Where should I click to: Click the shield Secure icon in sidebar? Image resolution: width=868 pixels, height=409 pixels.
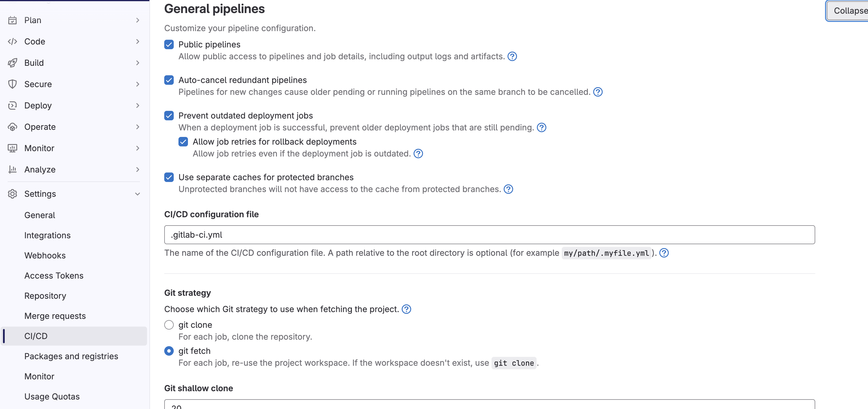pos(12,84)
